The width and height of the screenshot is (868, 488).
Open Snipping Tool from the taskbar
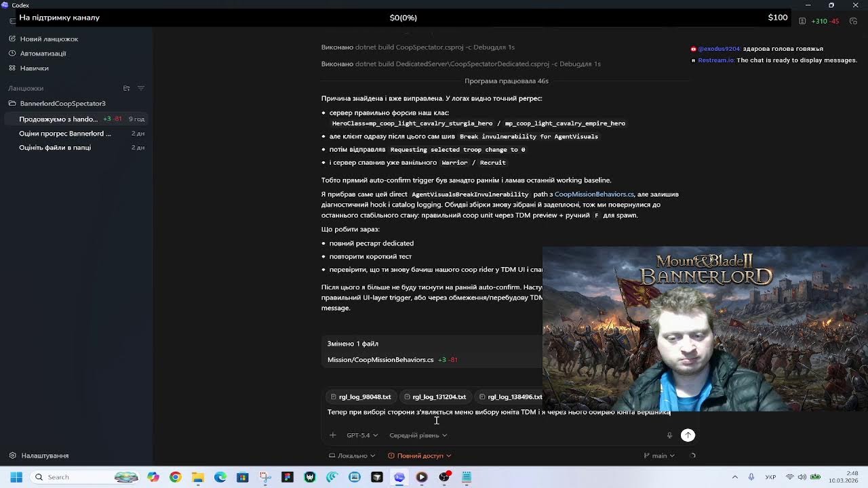[x=265, y=477]
